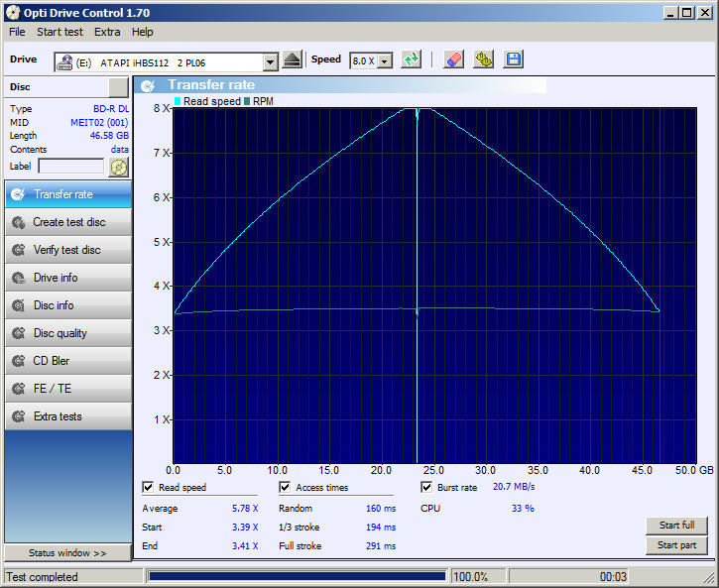The image size is (719, 588).
Task: Click the MID value MEIT02 (001)
Action: [99, 122]
